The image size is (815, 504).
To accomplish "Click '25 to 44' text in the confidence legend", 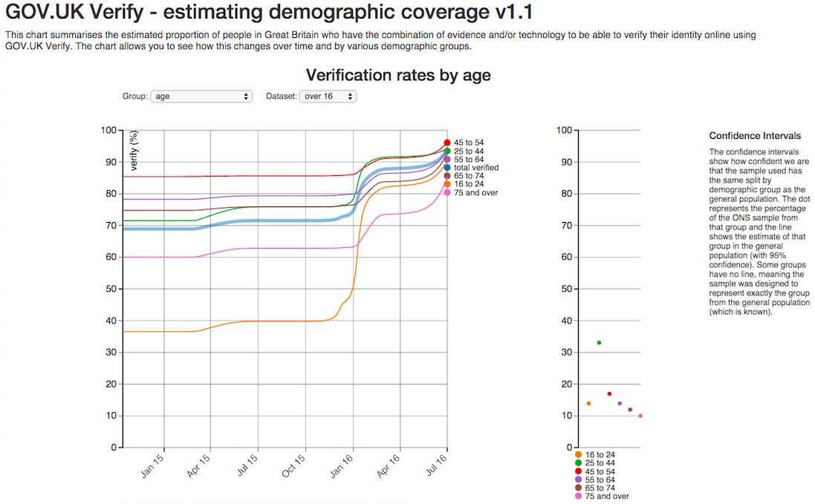I will coord(600,463).
